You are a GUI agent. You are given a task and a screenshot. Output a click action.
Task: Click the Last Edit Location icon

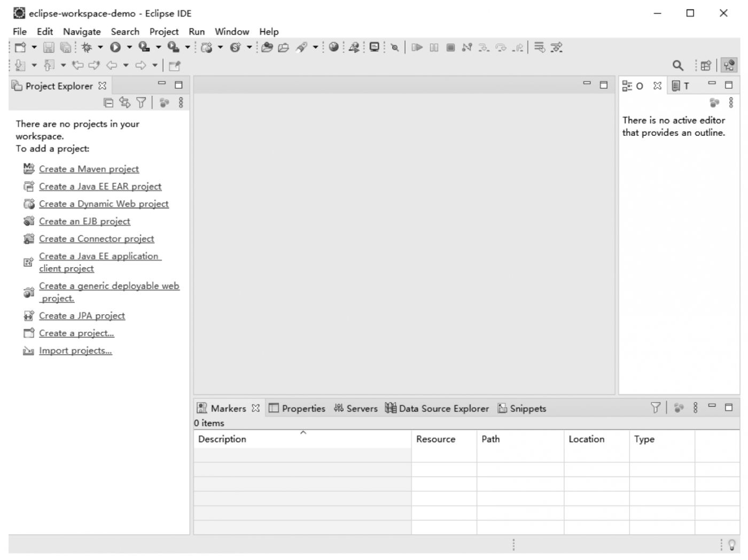pyautogui.click(x=78, y=65)
